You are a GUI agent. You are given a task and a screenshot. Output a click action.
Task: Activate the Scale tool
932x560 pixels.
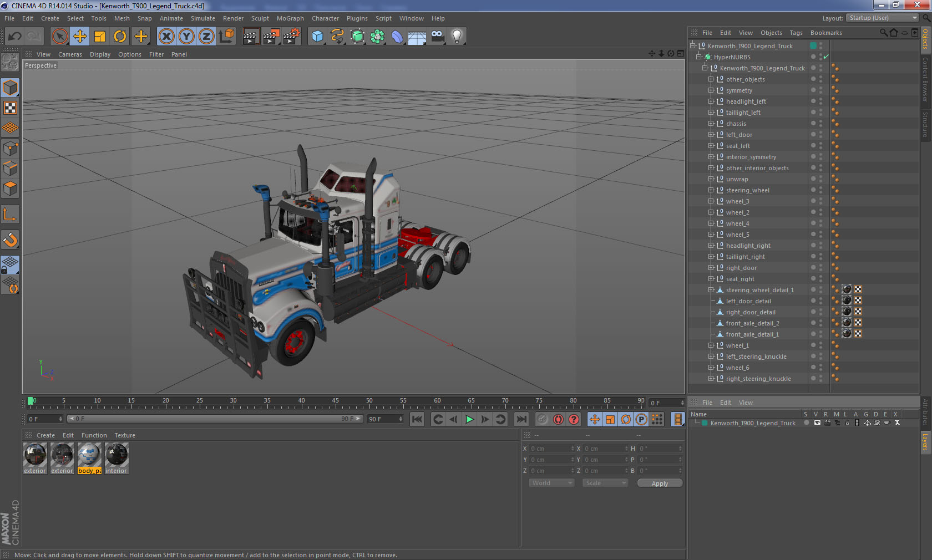coord(100,37)
